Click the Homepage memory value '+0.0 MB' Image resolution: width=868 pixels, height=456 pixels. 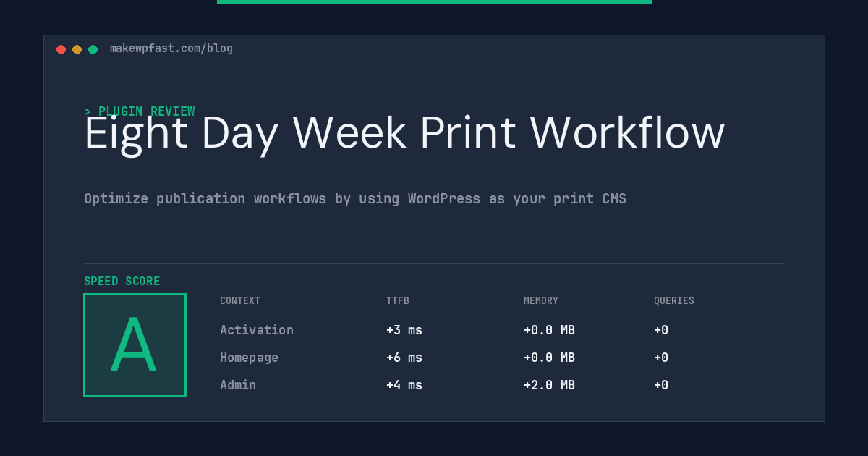(x=549, y=358)
